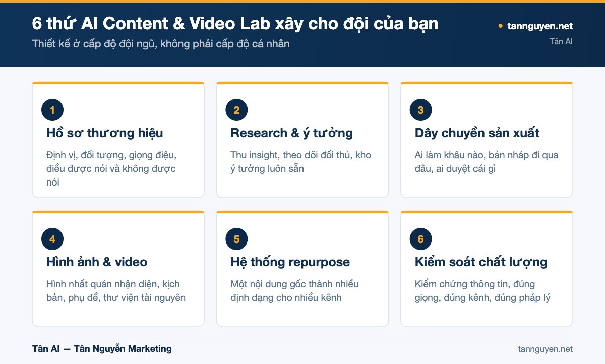This screenshot has width=605, height=364.
Task: Click the subtitle 'Thiết kế ở cấp độ đội ngũ'
Action: (x=161, y=44)
